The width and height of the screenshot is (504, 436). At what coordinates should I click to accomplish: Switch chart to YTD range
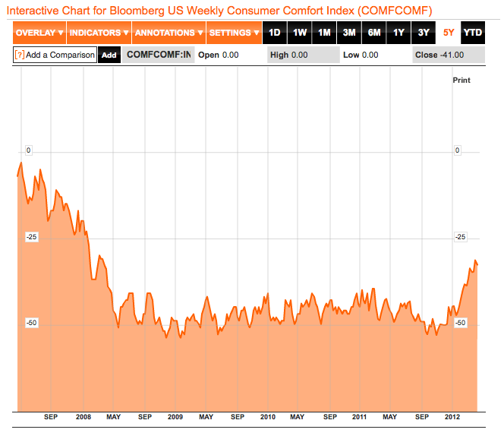[x=473, y=33]
